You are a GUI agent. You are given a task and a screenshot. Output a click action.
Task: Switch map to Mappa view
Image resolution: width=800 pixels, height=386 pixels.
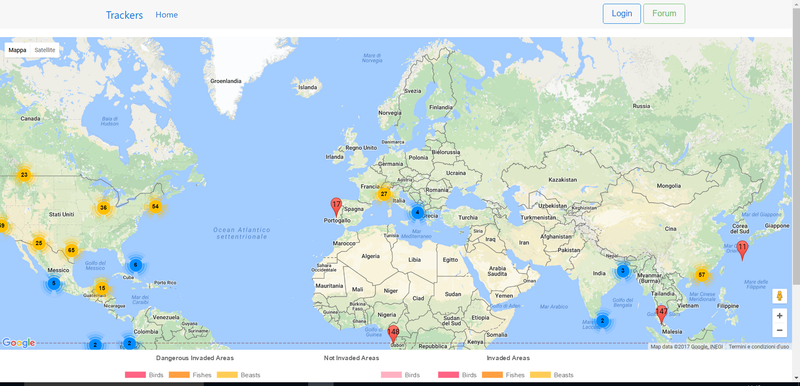click(x=17, y=50)
